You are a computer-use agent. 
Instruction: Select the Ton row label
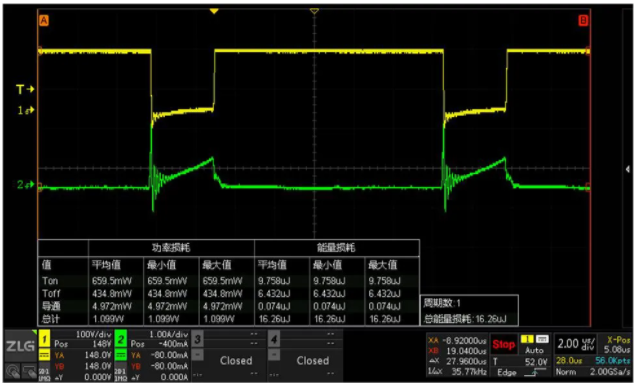pyautogui.click(x=50, y=281)
